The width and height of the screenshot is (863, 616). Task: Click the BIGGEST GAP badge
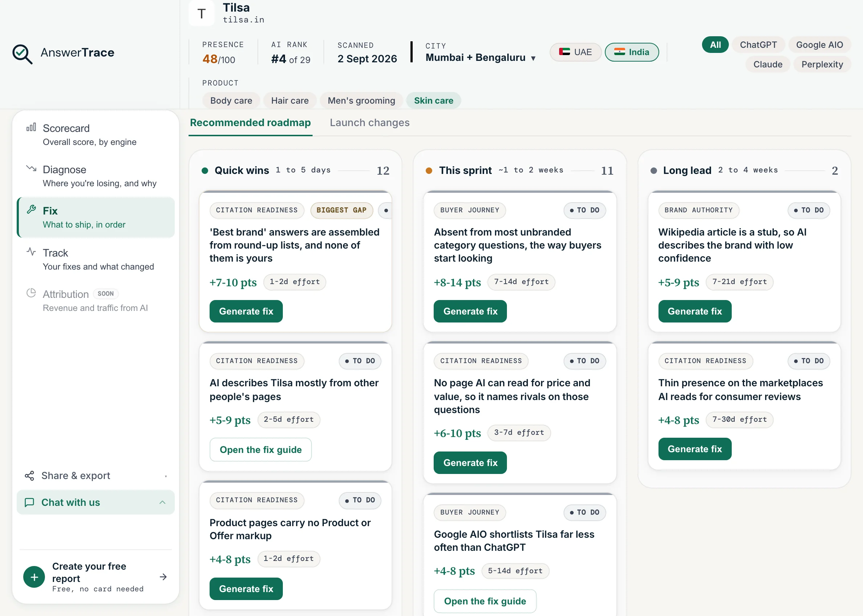[x=342, y=210]
